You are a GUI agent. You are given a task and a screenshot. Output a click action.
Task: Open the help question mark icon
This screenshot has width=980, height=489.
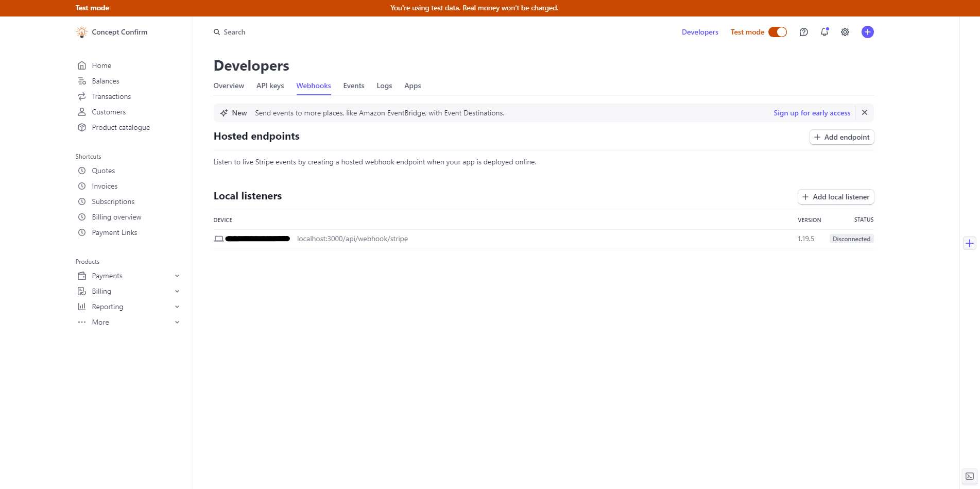(x=803, y=32)
